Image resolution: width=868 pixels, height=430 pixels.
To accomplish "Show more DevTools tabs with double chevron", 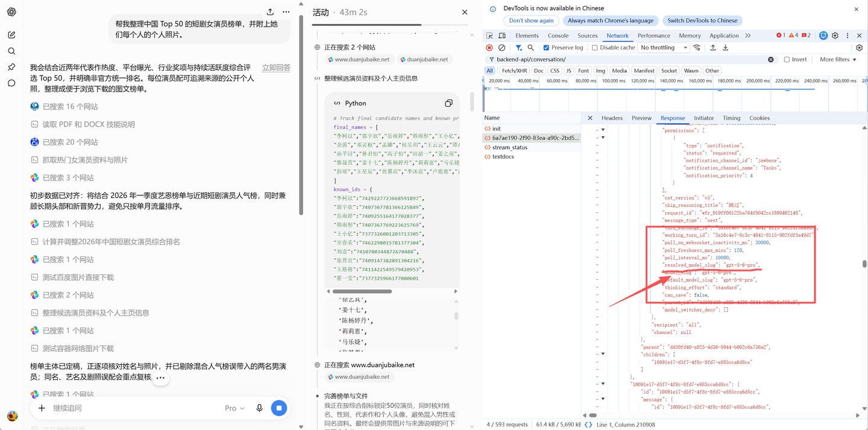I will point(748,36).
